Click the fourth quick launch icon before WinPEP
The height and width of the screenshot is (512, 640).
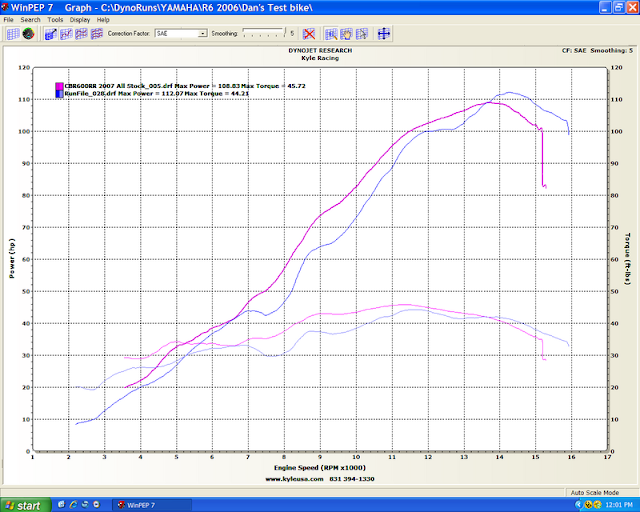click(x=97, y=505)
